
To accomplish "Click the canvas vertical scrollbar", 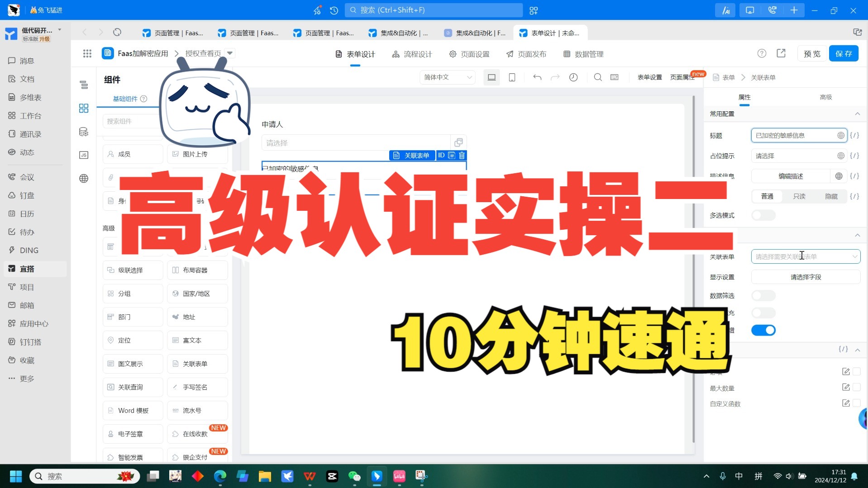I will [x=693, y=269].
